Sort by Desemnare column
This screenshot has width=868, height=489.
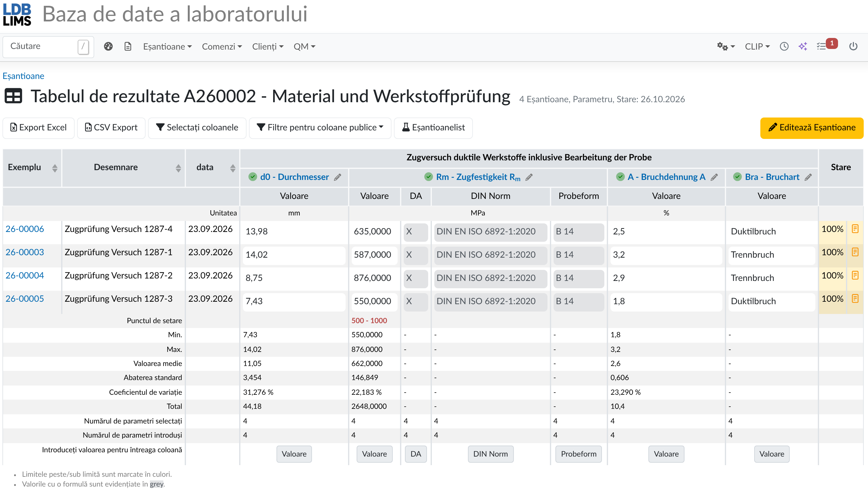pyautogui.click(x=178, y=168)
